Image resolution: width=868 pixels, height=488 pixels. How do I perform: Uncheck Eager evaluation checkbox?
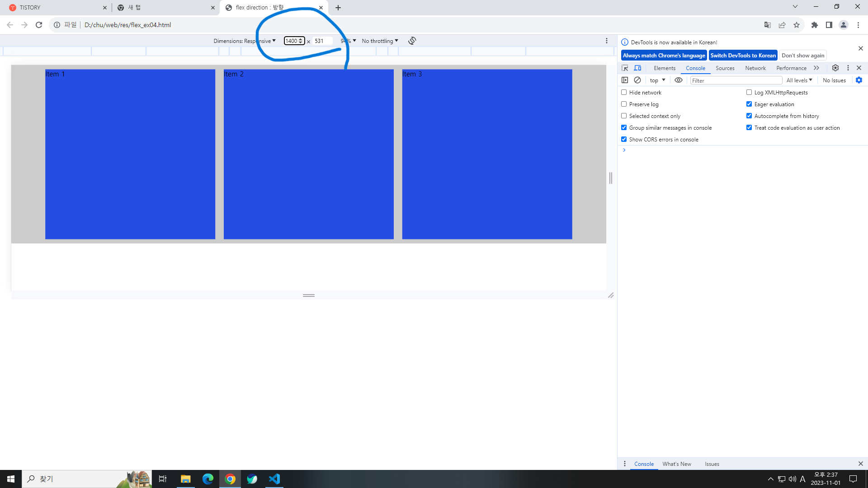tap(749, 104)
